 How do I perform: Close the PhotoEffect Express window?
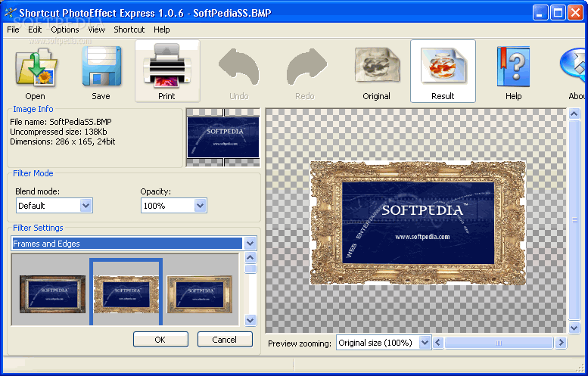coord(575,13)
